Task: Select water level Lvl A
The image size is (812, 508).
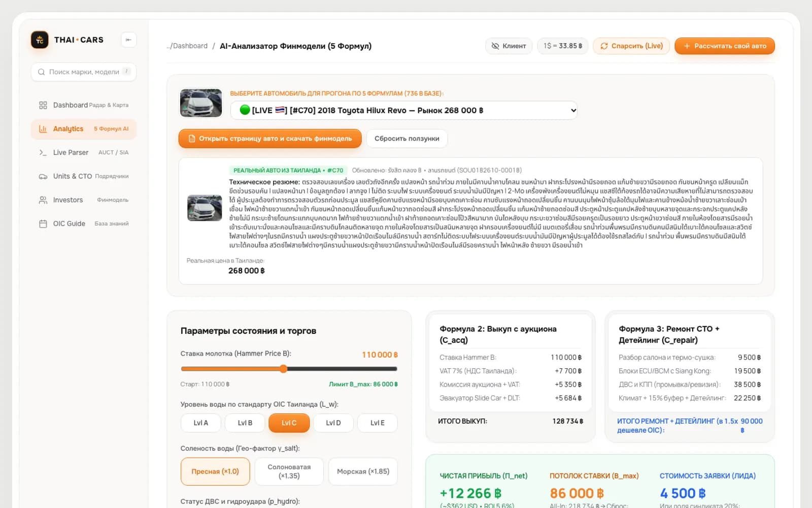Action: tap(201, 423)
